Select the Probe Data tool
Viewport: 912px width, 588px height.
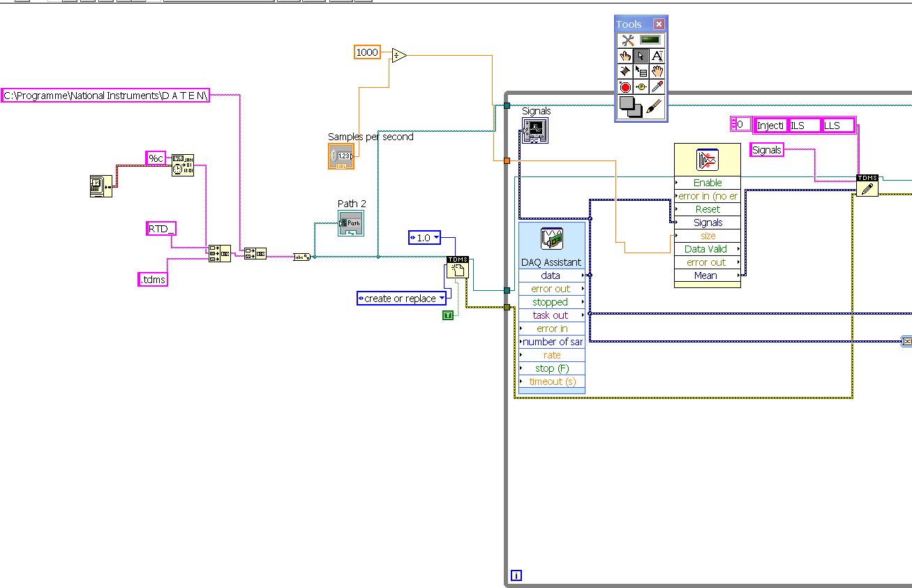pos(641,86)
